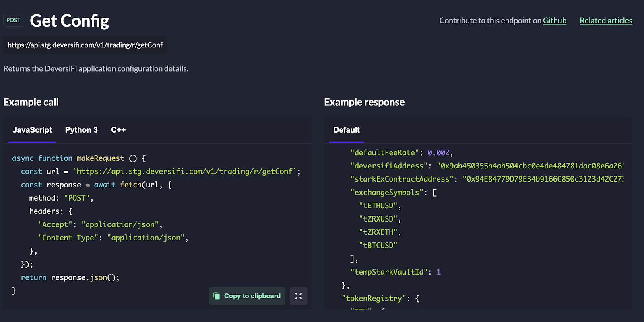Click the POST method badge
This screenshot has width=644, height=322.
coord(13,20)
